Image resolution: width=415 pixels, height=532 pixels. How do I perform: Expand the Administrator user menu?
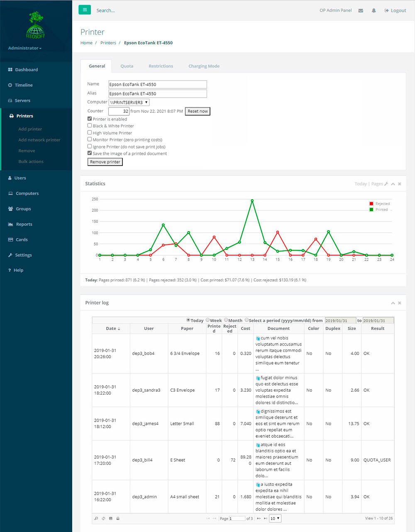[25, 48]
